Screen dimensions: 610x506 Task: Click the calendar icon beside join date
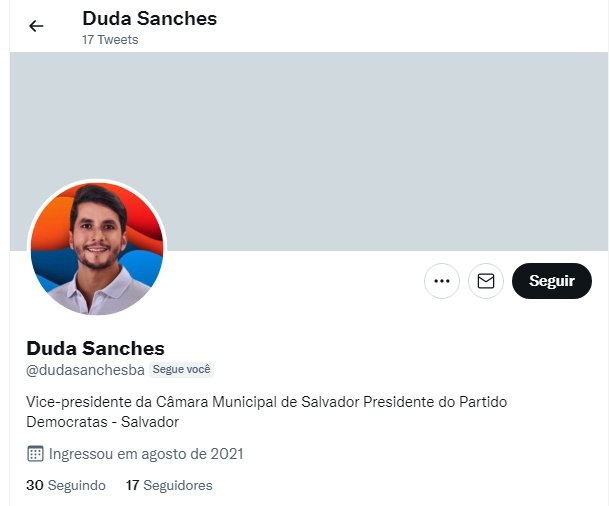coord(34,454)
